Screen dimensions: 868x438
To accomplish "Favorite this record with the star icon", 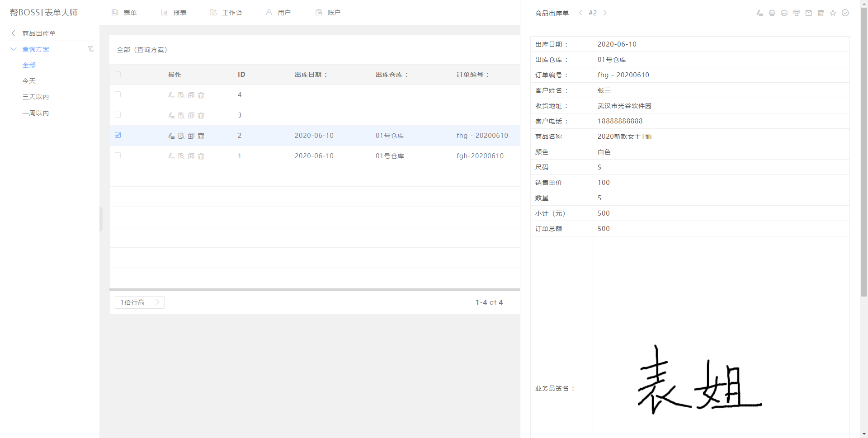I will pyautogui.click(x=833, y=13).
